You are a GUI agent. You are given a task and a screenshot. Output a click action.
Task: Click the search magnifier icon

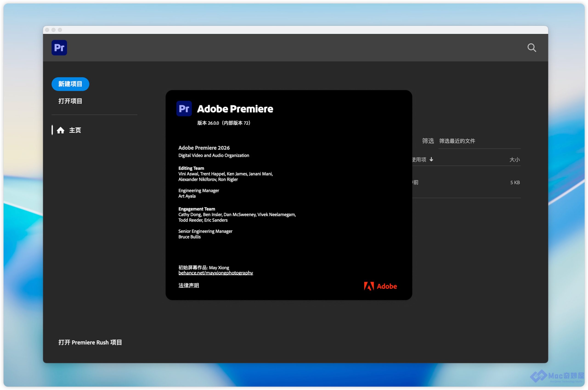[x=531, y=48]
